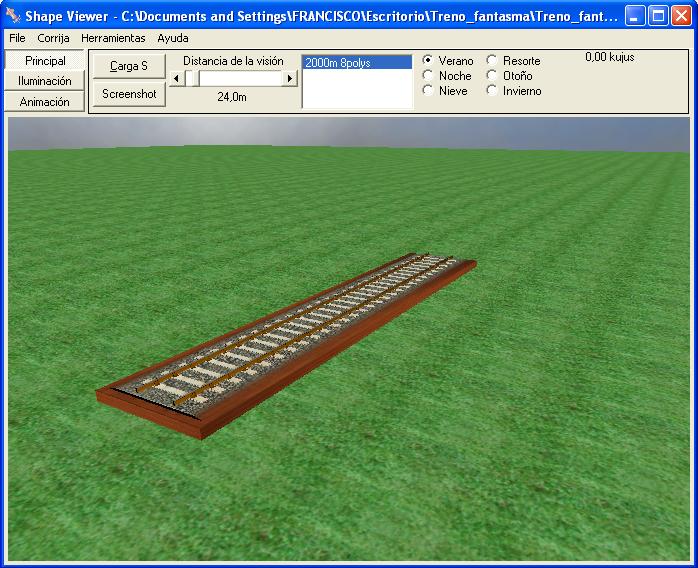
Task: Click the Screenshot button
Action: [129, 94]
